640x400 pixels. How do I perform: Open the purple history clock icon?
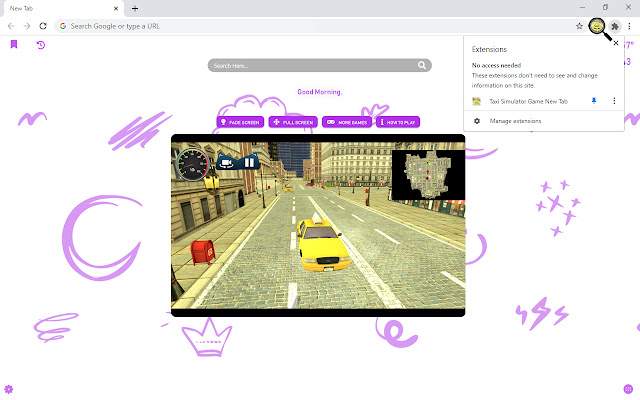40,44
